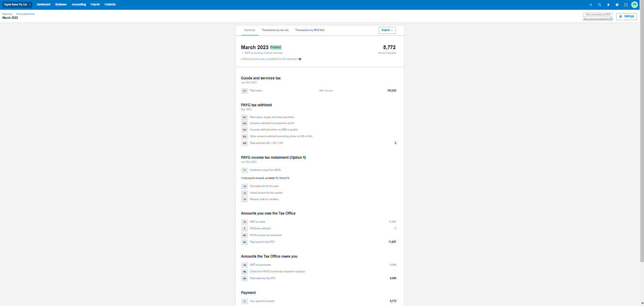644x306 pixels.
Task: Expand the Digital Bytes Pty Ltd organisation menu
Action: pyautogui.click(x=17, y=5)
